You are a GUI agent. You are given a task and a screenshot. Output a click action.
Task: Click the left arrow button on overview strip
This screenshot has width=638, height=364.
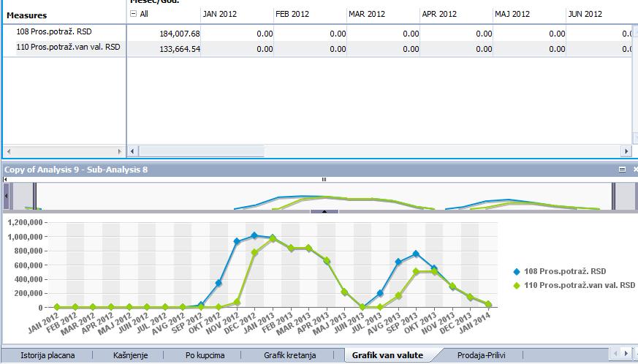click(x=7, y=196)
